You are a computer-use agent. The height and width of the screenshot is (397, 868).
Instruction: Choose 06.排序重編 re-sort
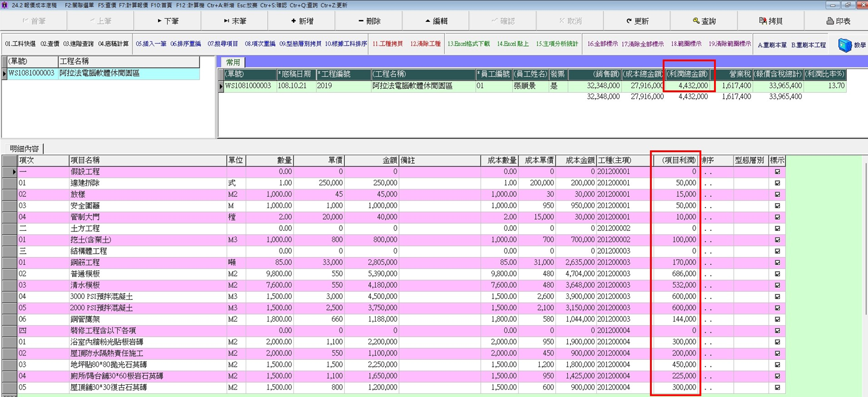[185, 44]
